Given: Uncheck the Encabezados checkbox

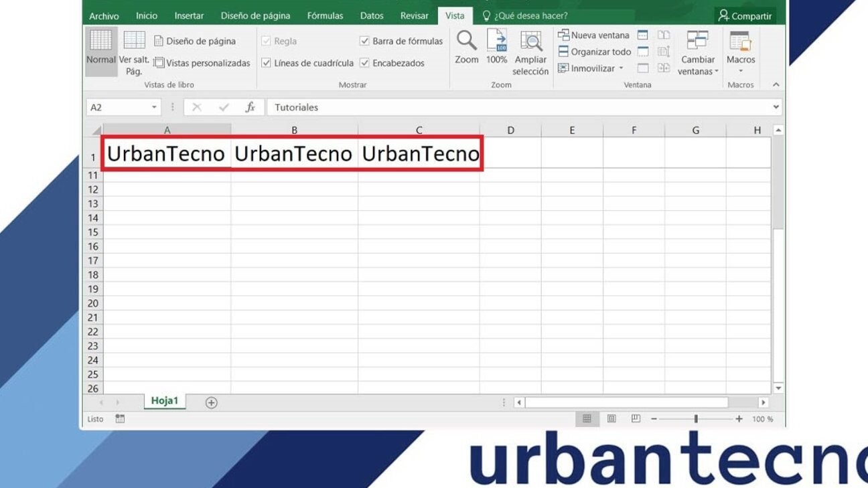Looking at the screenshot, I should [x=365, y=63].
